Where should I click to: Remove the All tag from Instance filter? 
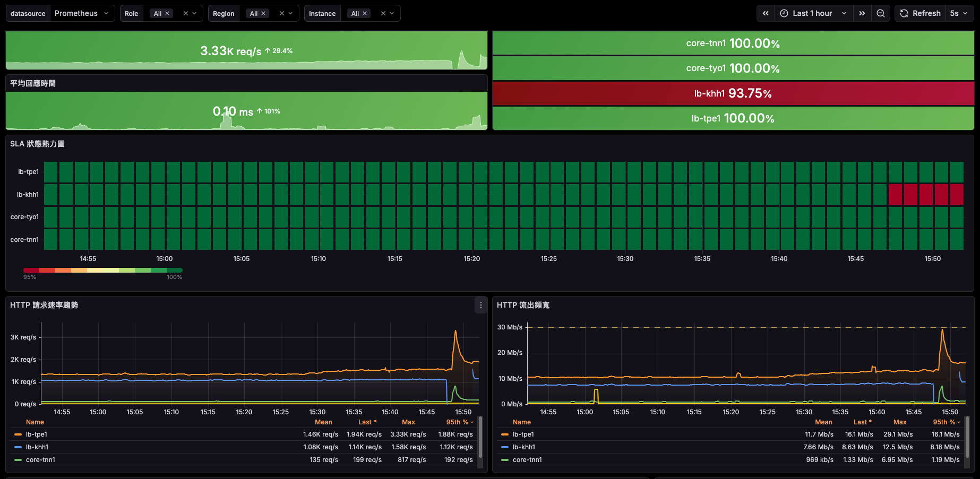pos(365,13)
